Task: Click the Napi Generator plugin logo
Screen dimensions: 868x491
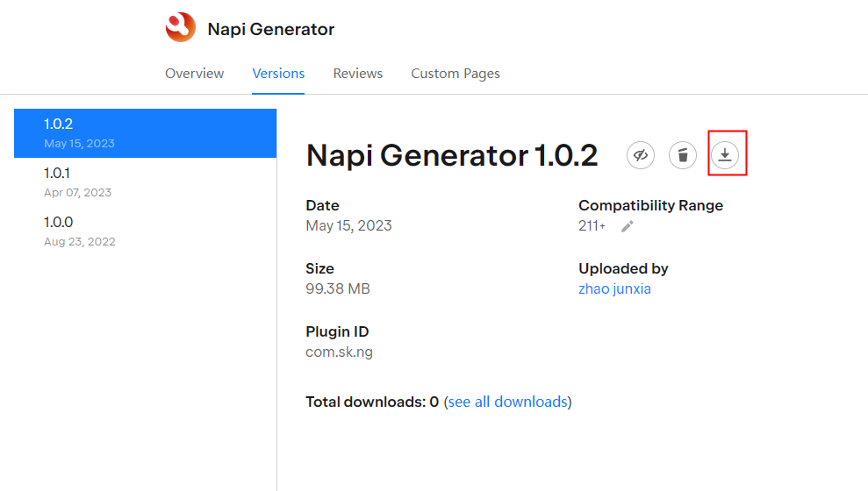Action: tap(181, 28)
